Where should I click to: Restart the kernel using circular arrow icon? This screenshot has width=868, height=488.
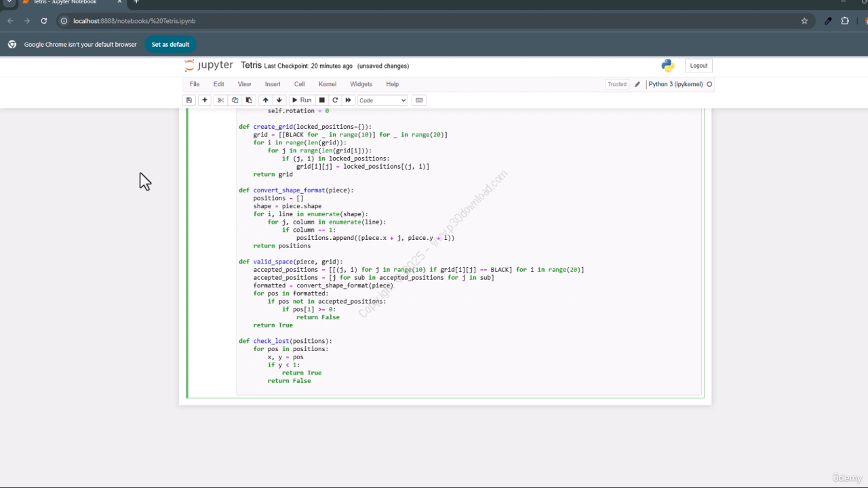coord(335,100)
